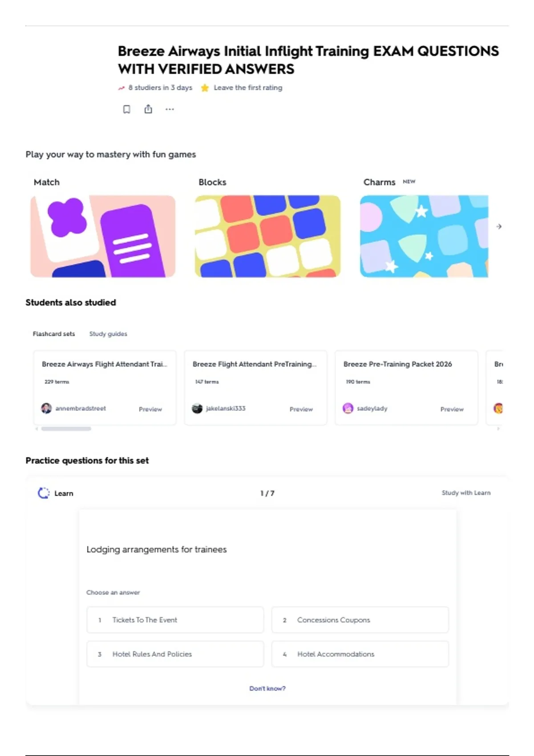The height and width of the screenshot is (756, 534).
Task: Click annembradstreet's profile avatar
Action: tap(46, 408)
